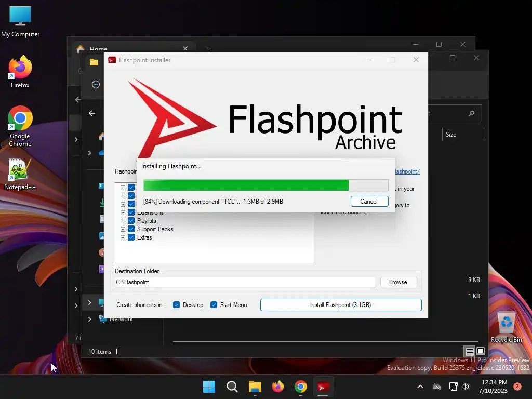Select Support Packs row in component tree
532x399 pixels.
155,229
